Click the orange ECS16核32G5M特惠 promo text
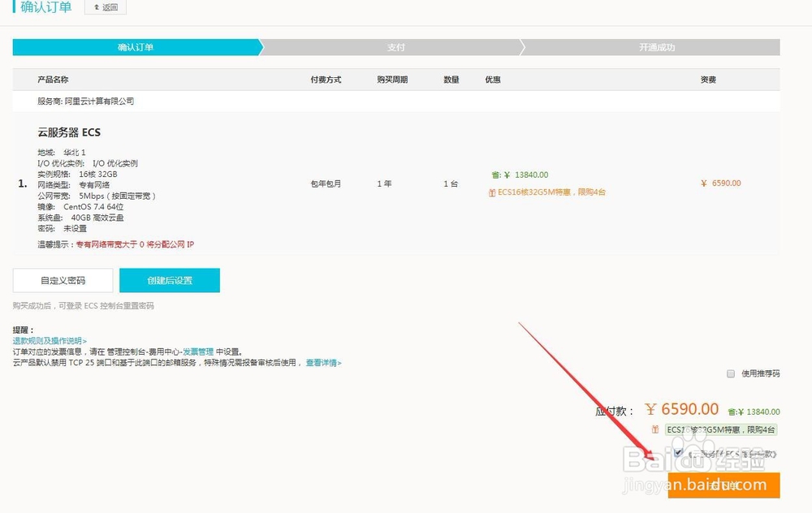The width and height of the screenshot is (812, 513). pos(551,192)
